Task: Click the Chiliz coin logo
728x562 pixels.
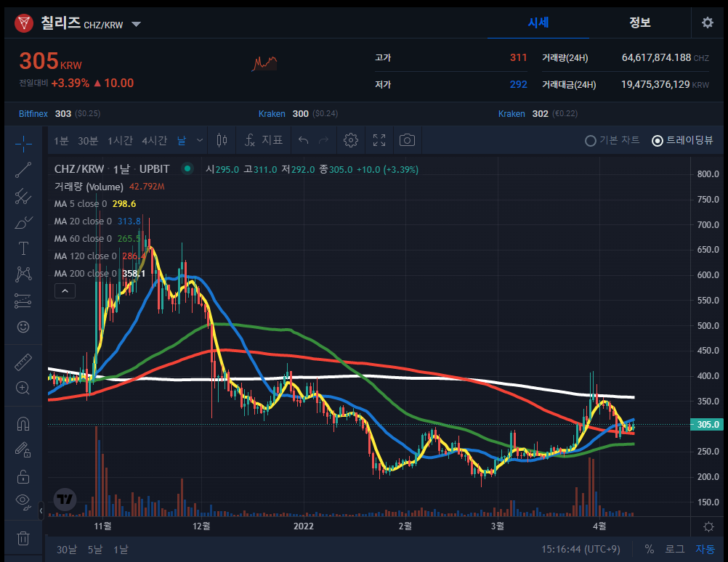Action: (24, 23)
